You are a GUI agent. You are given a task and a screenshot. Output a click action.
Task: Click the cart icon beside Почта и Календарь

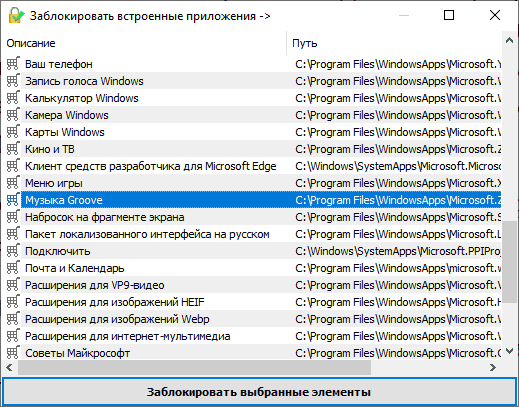[x=13, y=267]
